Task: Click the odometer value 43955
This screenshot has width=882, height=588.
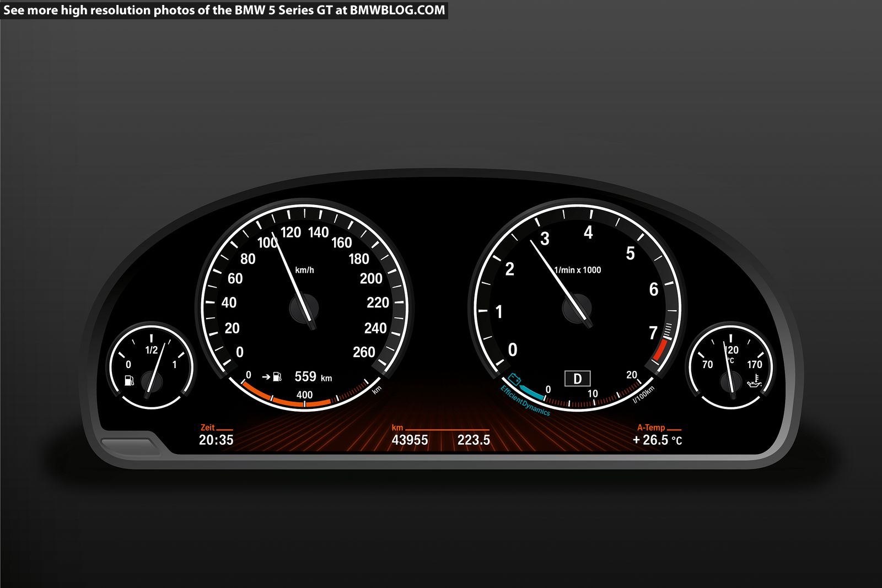Action: click(410, 440)
